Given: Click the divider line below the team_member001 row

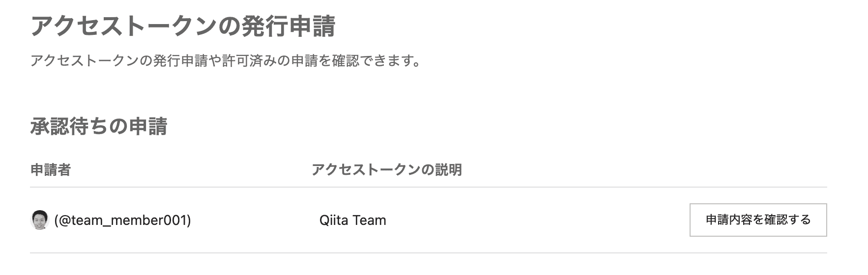Looking at the screenshot, I should [428, 253].
